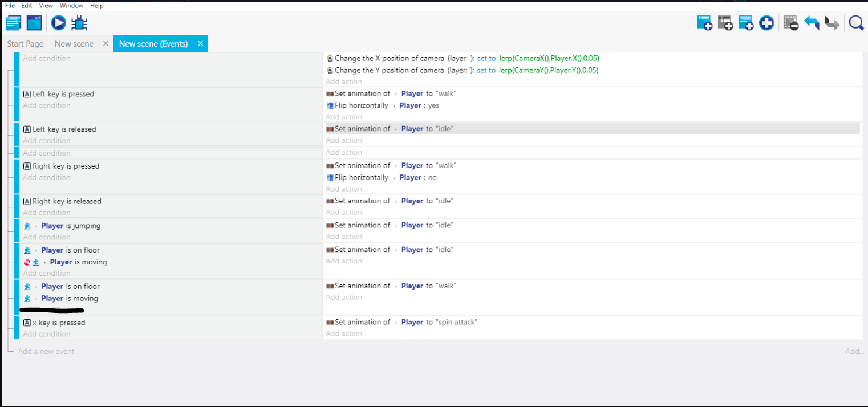Redo the last undone change

(832, 23)
